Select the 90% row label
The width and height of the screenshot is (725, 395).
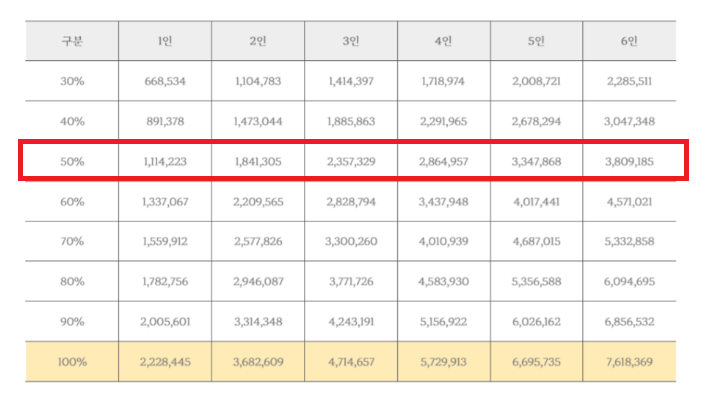click(x=72, y=322)
